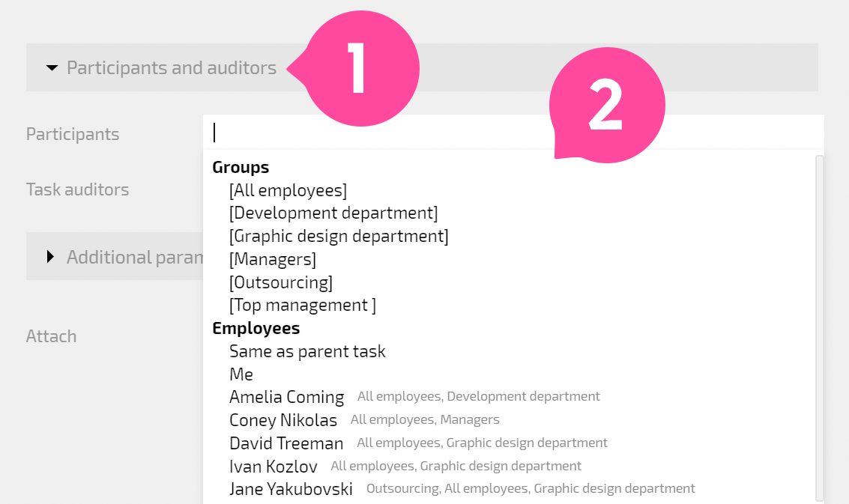Image resolution: width=849 pixels, height=504 pixels.
Task: Select the [Outsourcing] group
Action: 281,282
